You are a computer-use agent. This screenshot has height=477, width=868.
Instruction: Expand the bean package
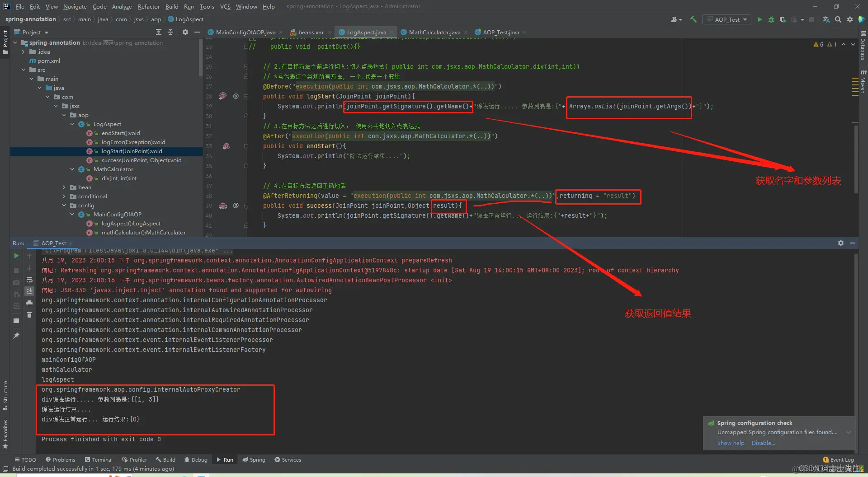click(64, 187)
